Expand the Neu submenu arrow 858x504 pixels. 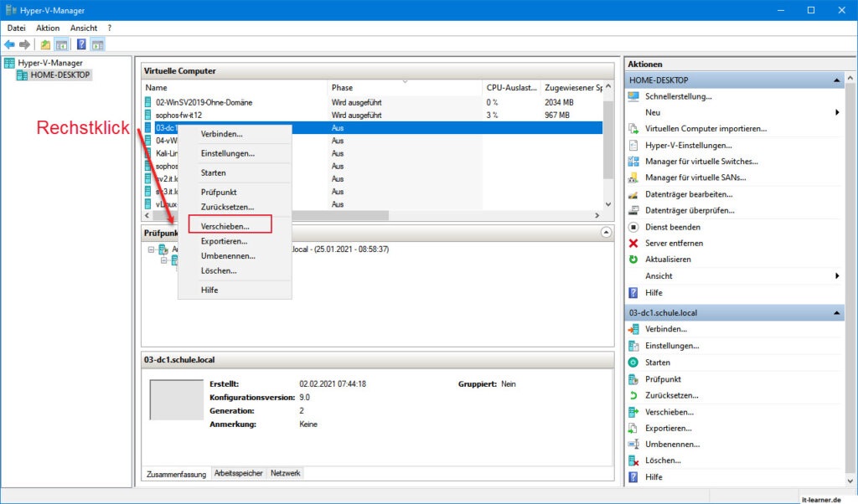[837, 113]
